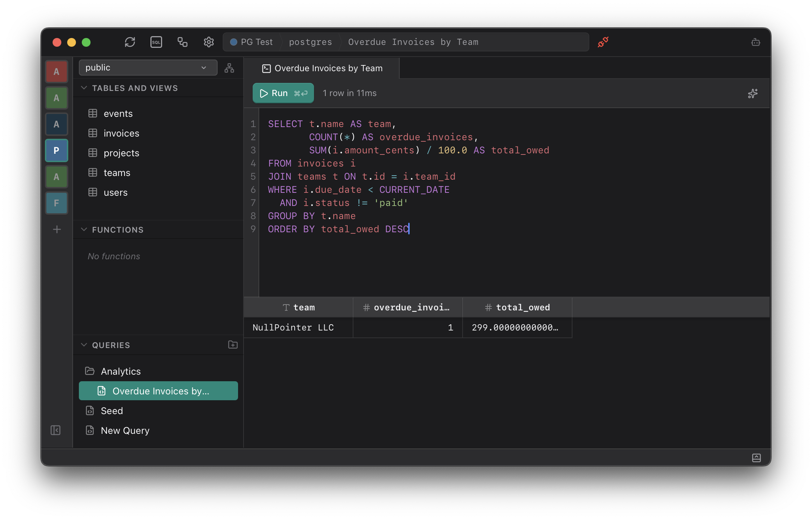The image size is (812, 520).
Task: Toggle the structure view icon in toolbar
Action: click(182, 42)
